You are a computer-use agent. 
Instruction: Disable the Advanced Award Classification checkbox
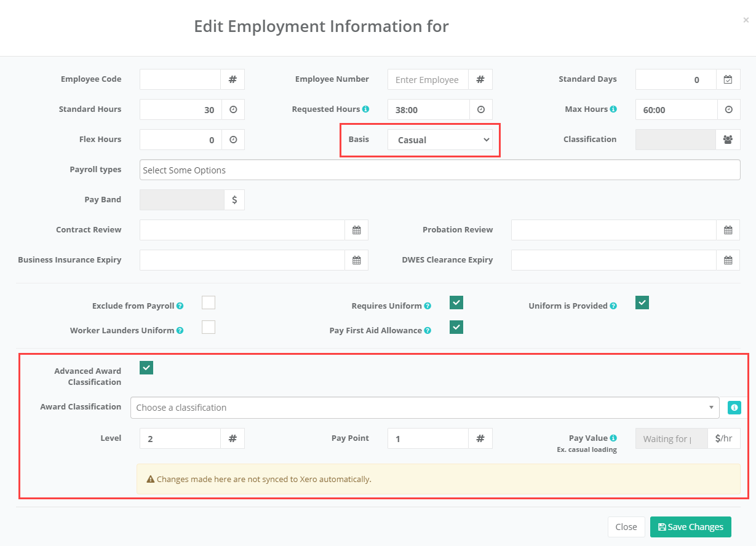coord(146,368)
